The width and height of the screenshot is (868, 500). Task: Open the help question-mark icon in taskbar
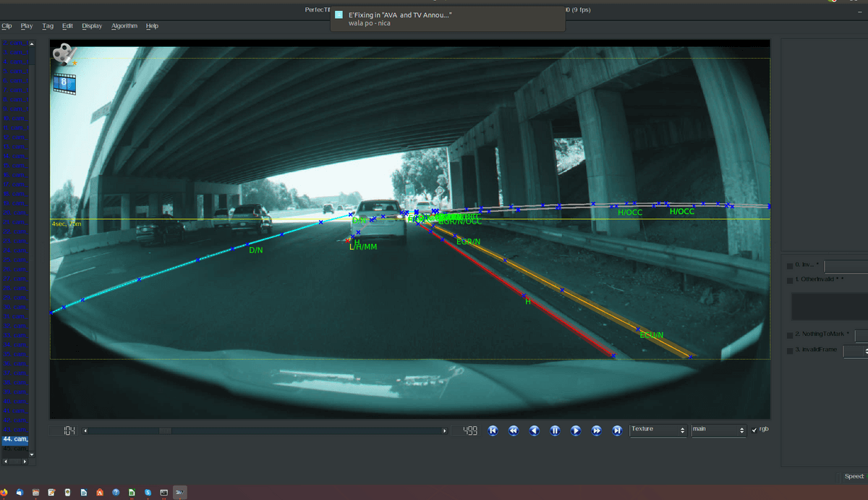click(x=116, y=492)
